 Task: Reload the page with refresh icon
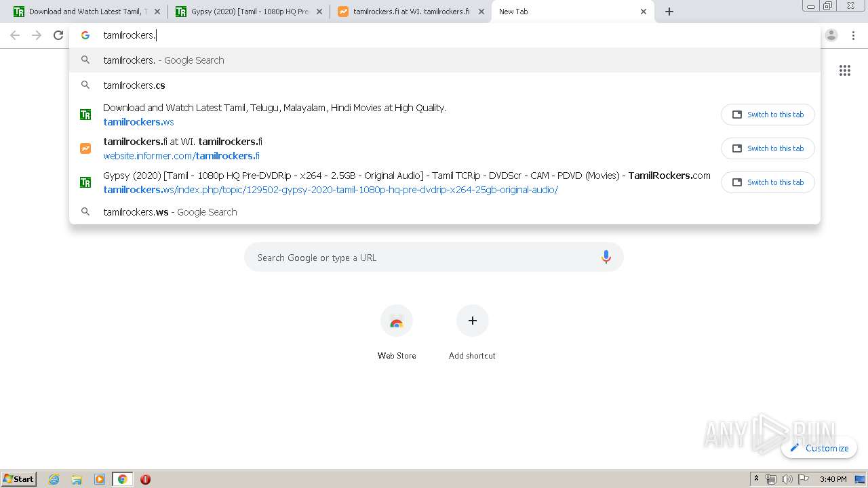point(58,35)
